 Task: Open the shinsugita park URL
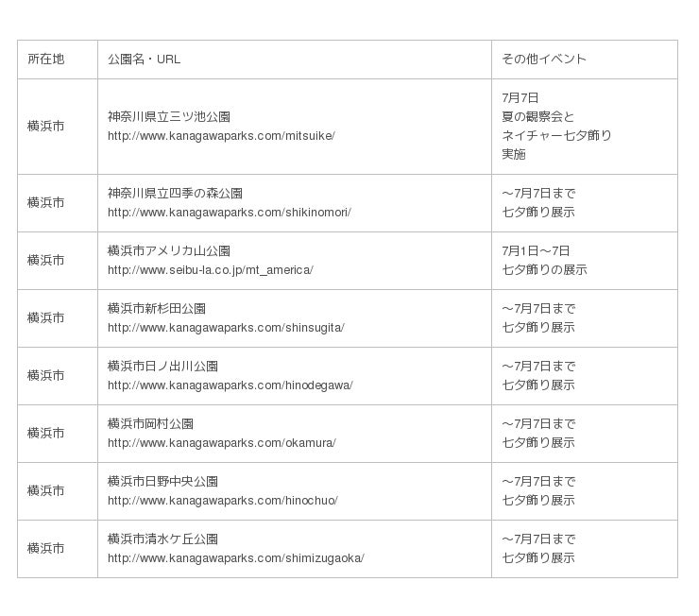pos(226,328)
